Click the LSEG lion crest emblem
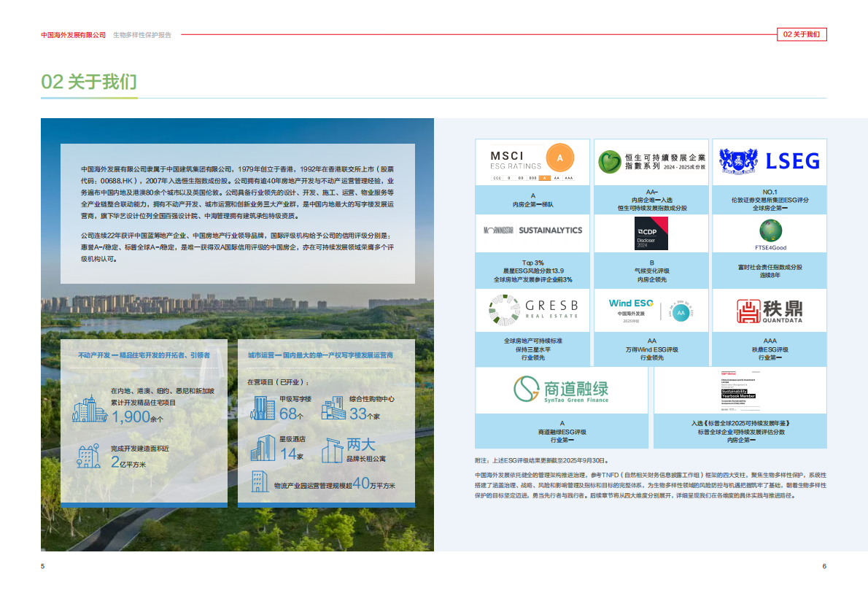The height and width of the screenshot is (593, 868). click(738, 160)
